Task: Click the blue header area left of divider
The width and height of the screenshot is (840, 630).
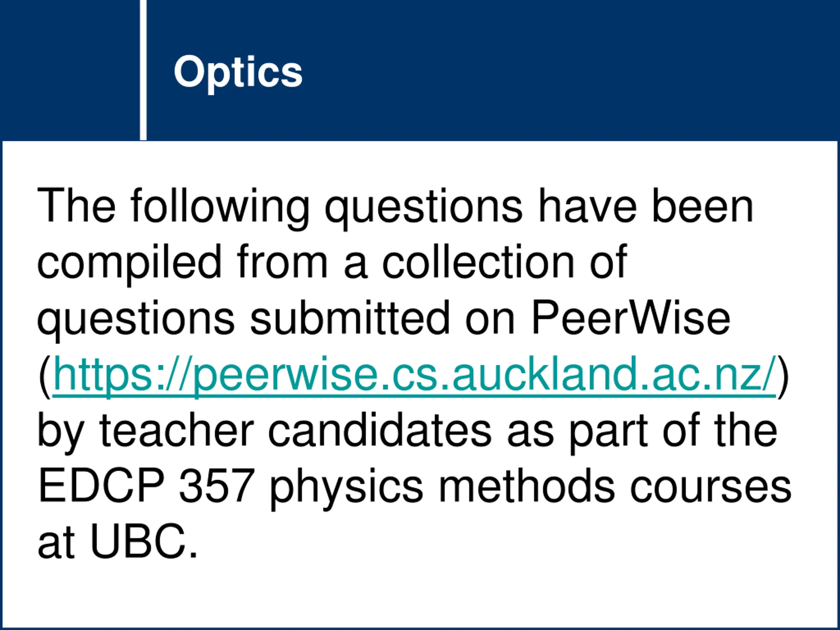Action: 70,70
